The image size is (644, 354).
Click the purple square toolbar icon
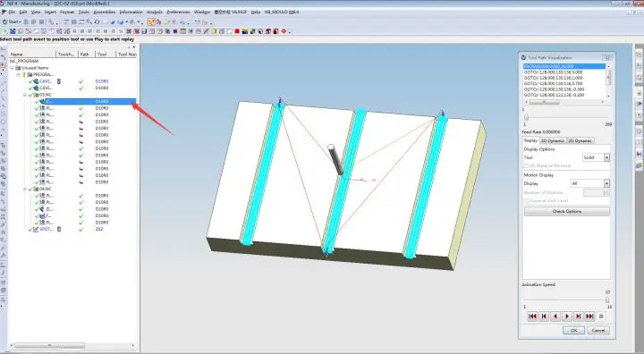click(175, 31)
